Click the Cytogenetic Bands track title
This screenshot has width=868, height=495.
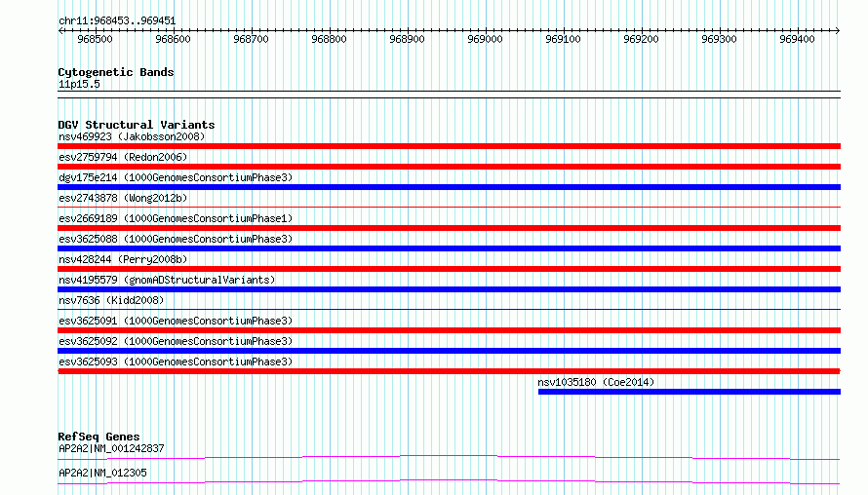pyautogui.click(x=116, y=72)
